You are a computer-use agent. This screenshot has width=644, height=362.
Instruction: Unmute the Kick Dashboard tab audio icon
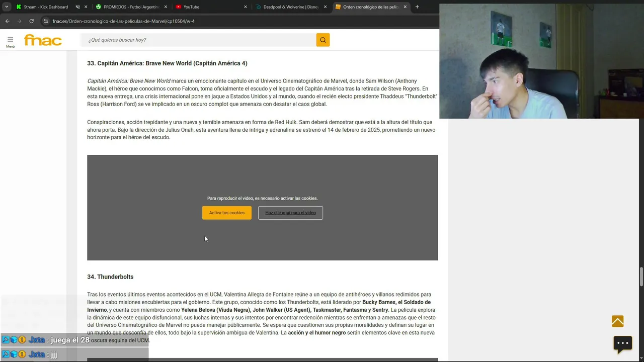click(x=77, y=7)
